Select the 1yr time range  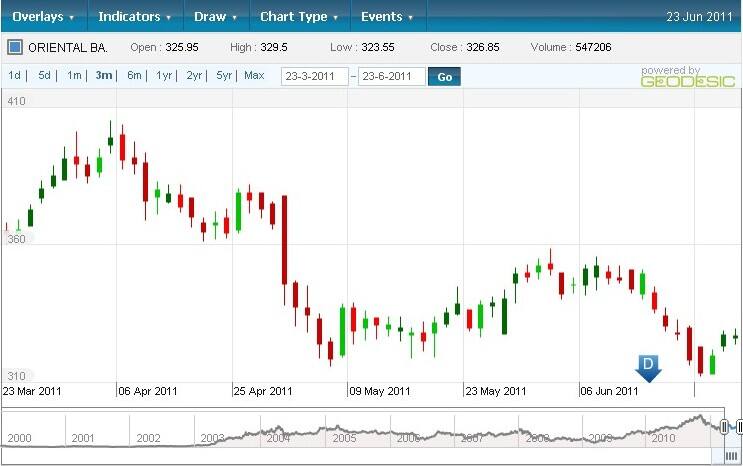click(164, 76)
